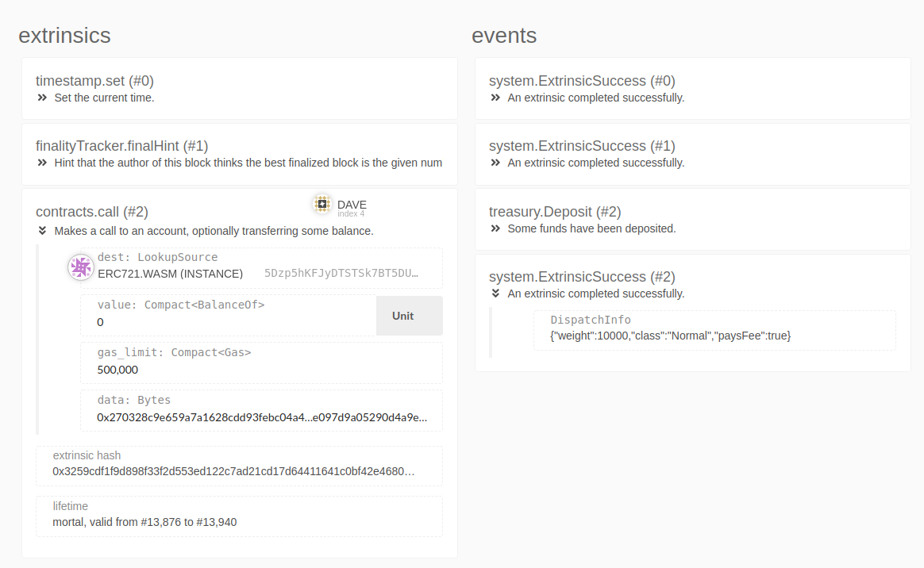924x568 pixels.
Task: Click the events section heading
Action: coord(504,35)
